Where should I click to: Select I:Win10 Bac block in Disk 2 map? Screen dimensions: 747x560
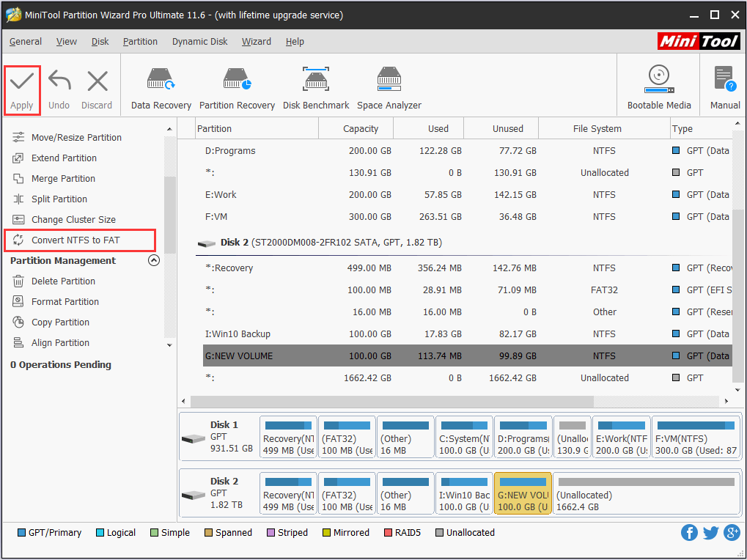(464, 493)
